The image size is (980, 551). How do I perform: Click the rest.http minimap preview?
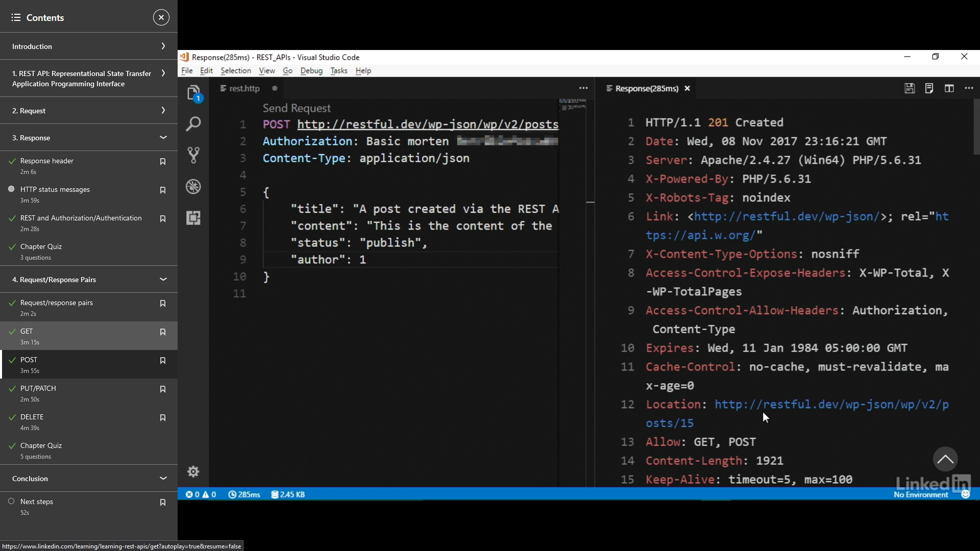pos(573,105)
